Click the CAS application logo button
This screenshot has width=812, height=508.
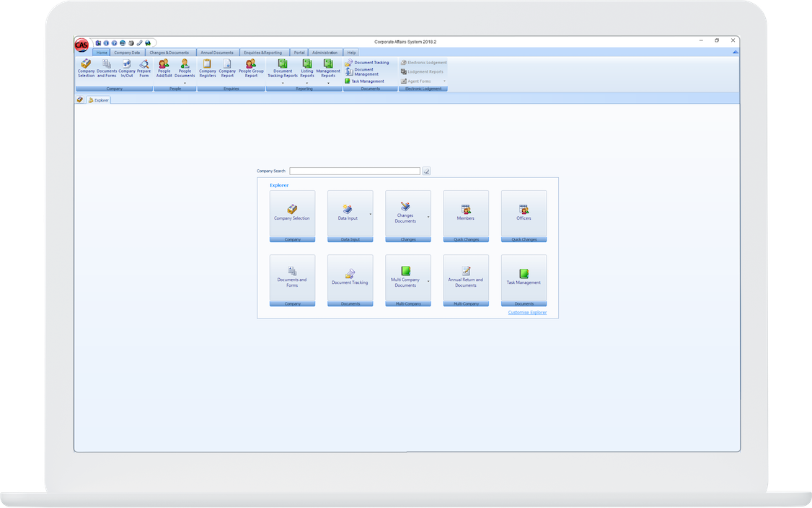pos(81,45)
